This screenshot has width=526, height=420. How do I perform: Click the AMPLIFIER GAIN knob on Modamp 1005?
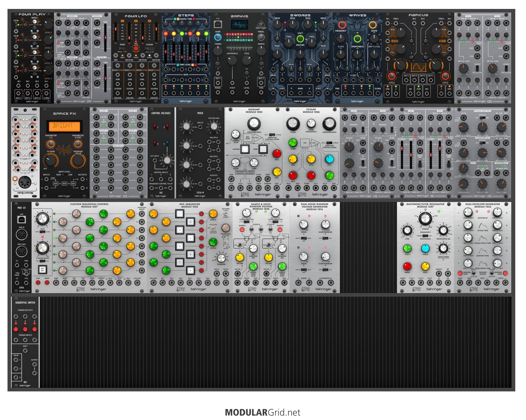tap(254, 124)
